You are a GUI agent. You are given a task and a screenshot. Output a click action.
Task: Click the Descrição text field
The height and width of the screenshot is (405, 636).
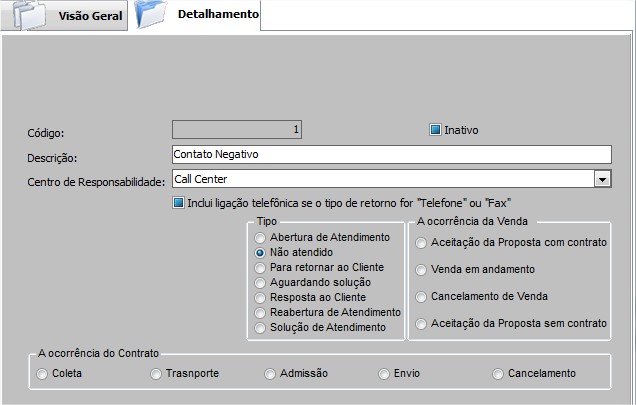click(390, 154)
